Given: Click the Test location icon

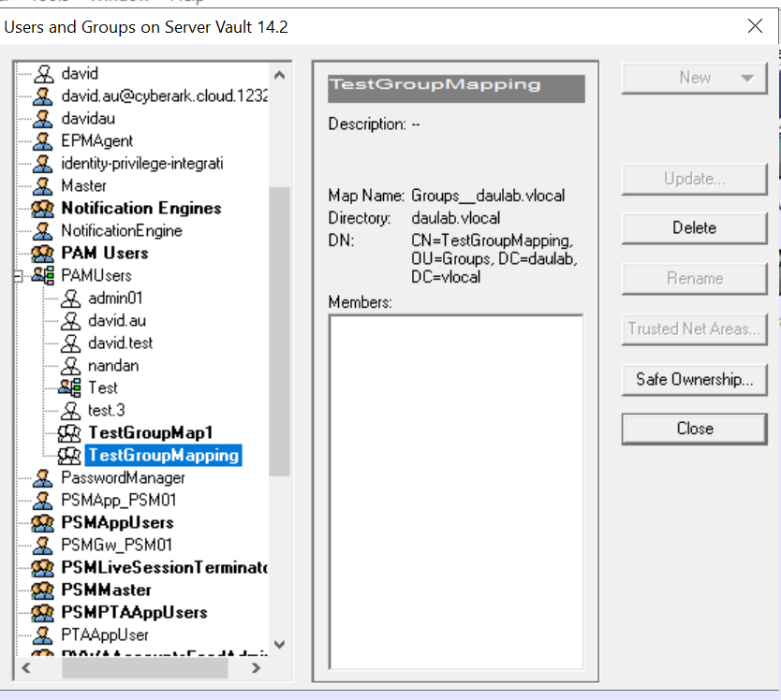Looking at the screenshot, I should pyautogui.click(x=69, y=387).
